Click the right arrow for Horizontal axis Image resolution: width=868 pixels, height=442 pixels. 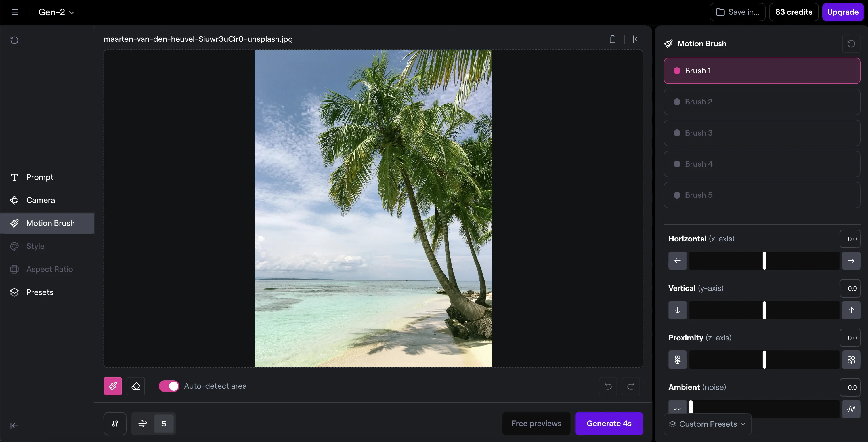coord(851,261)
